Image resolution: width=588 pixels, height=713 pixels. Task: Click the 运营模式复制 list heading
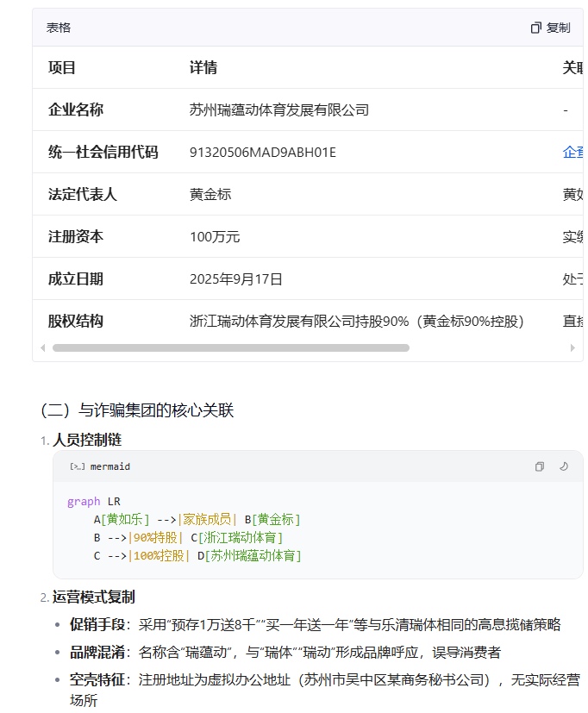pyautogui.click(x=93, y=597)
